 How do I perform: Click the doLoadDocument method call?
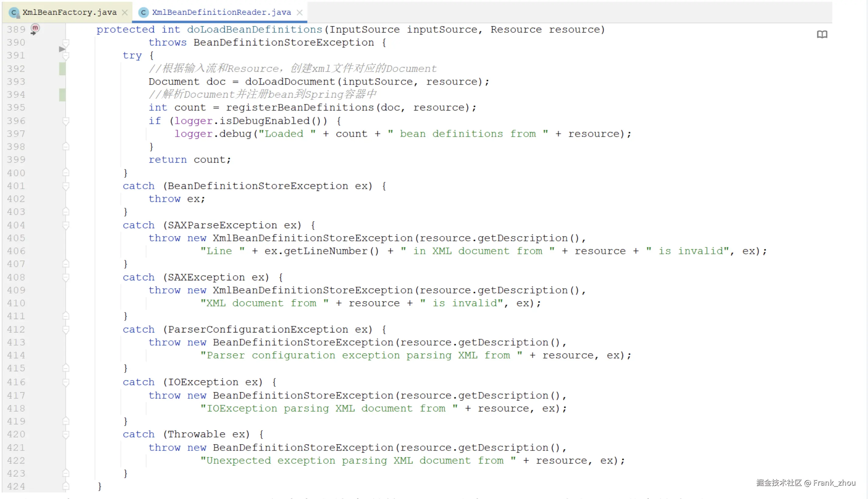click(290, 81)
